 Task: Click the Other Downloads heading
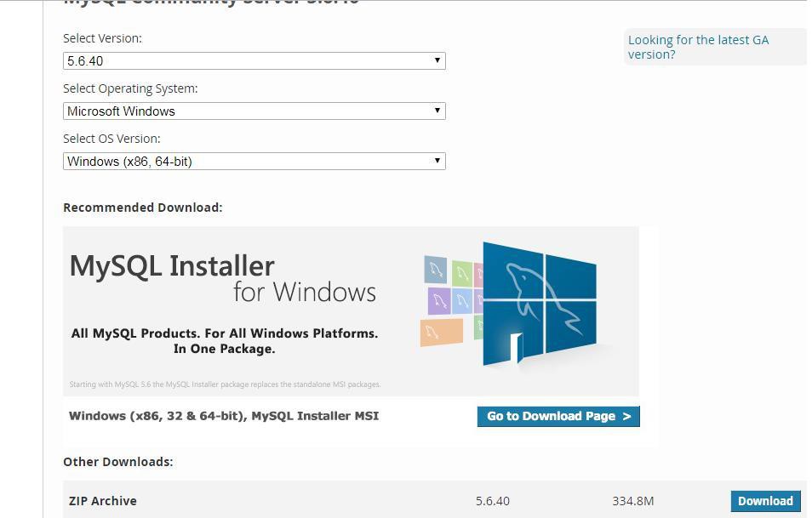[118, 462]
